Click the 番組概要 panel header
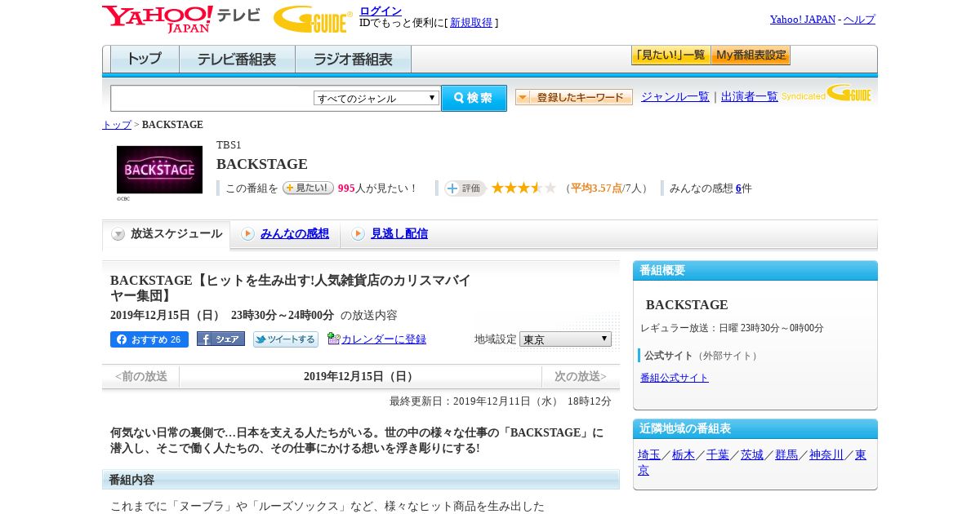The height and width of the screenshot is (514, 980). [755, 271]
